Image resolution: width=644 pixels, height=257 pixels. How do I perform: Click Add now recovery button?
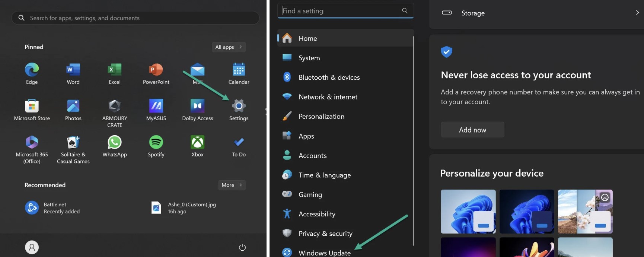pos(472,130)
